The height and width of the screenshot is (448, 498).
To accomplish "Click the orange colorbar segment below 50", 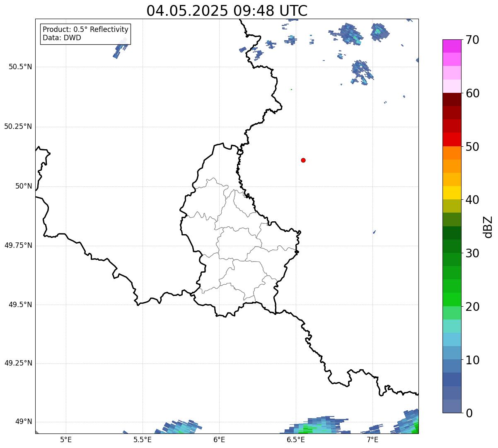I will [x=452, y=153].
